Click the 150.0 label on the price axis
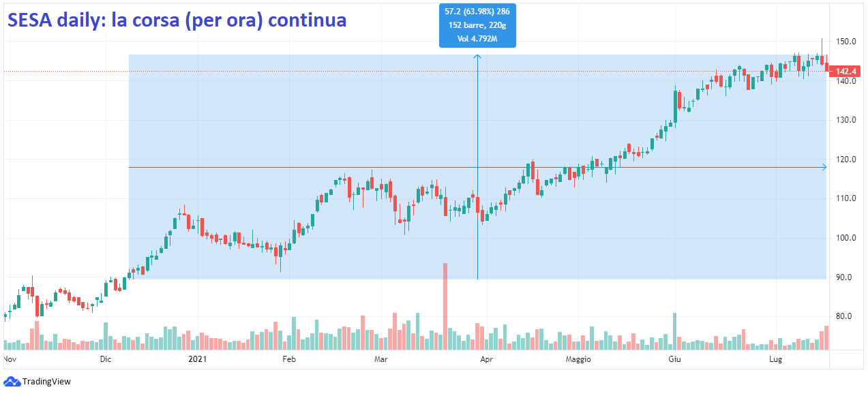Screen dimensions: 868x394 pyautogui.click(x=847, y=42)
